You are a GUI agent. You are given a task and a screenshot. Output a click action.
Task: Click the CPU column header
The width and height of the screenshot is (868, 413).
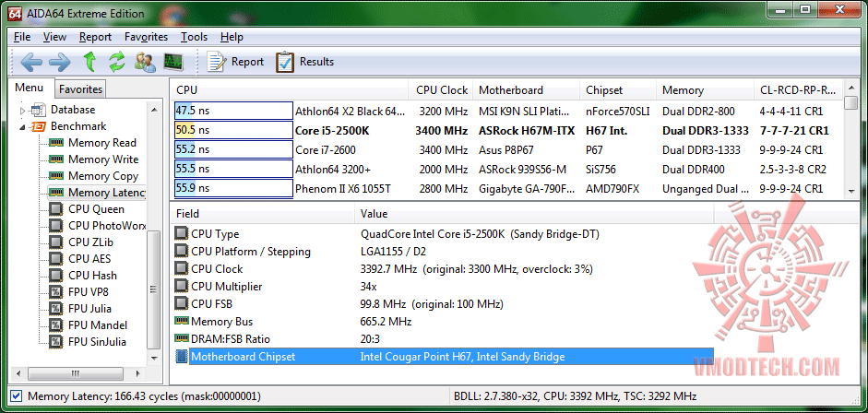tap(290, 90)
